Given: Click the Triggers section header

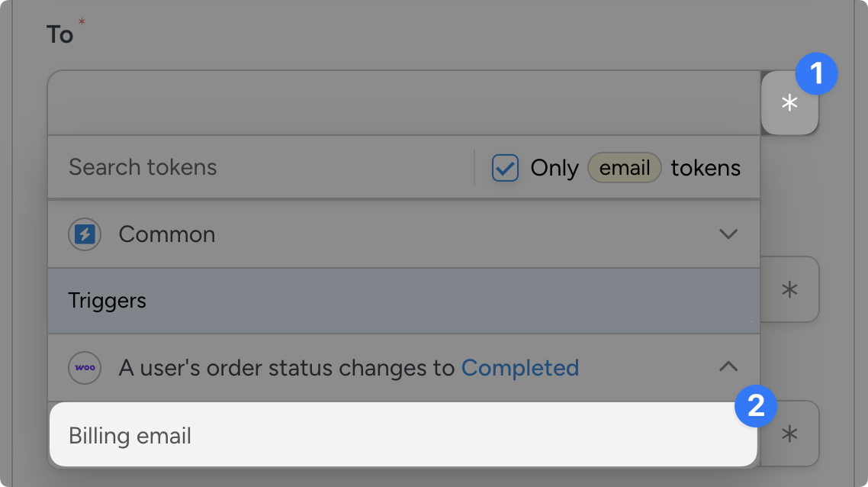Looking at the screenshot, I should (x=107, y=301).
